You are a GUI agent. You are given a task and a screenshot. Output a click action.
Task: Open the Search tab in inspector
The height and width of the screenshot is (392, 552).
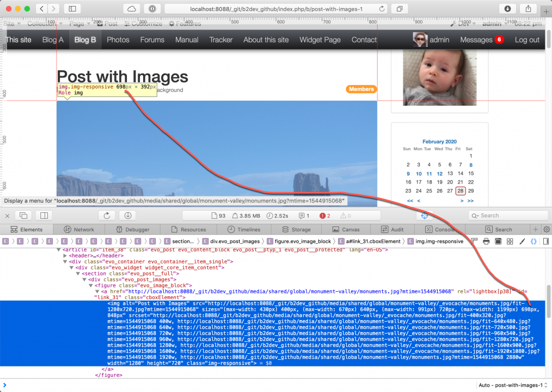(x=499, y=229)
